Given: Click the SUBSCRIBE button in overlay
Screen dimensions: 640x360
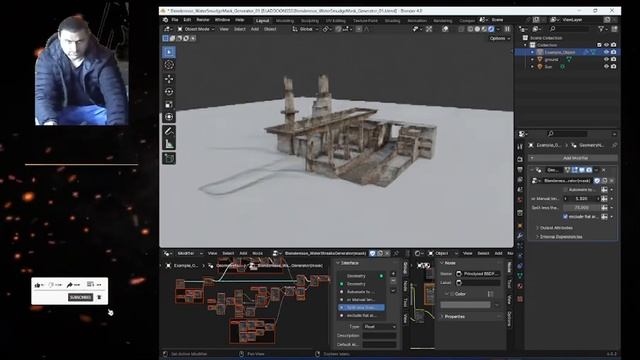Looking at the screenshot, I should click(80, 297).
